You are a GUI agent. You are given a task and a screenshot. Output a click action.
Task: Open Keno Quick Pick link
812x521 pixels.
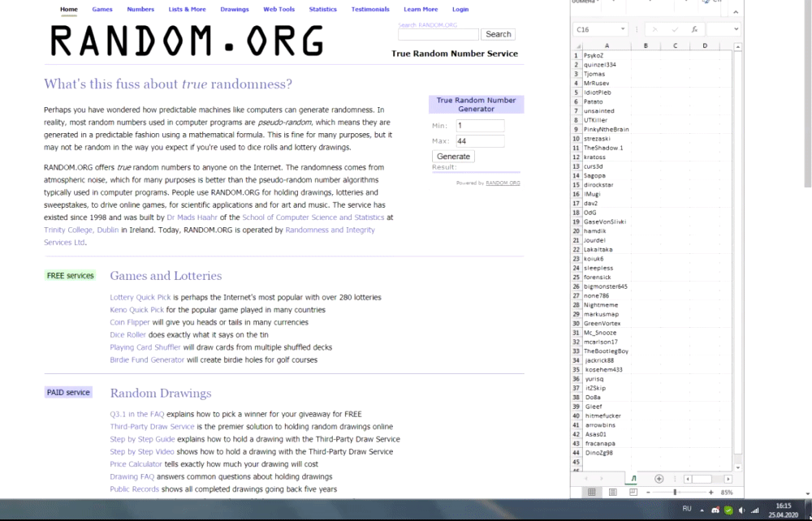pyautogui.click(x=136, y=310)
